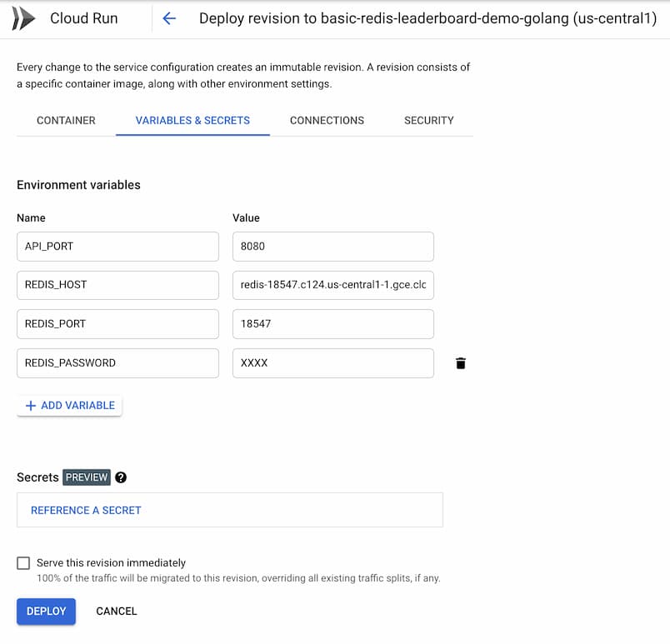The height and width of the screenshot is (644, 670).
Task: Go to the SECURITY tab
Action: (x=429, y=121)
